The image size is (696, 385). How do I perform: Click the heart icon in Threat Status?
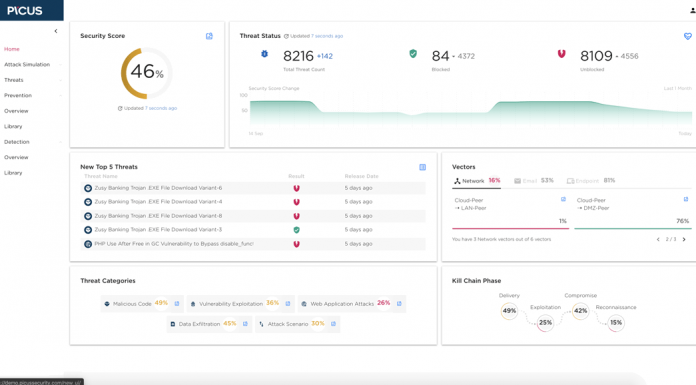[688, 36]
